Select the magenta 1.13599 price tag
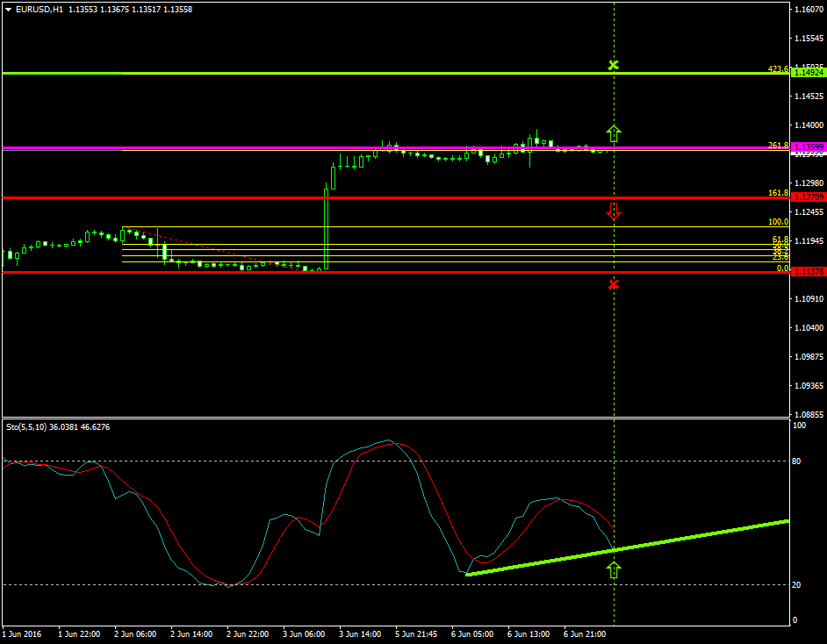Screen dimensions: 827x644 coord(809,147)
